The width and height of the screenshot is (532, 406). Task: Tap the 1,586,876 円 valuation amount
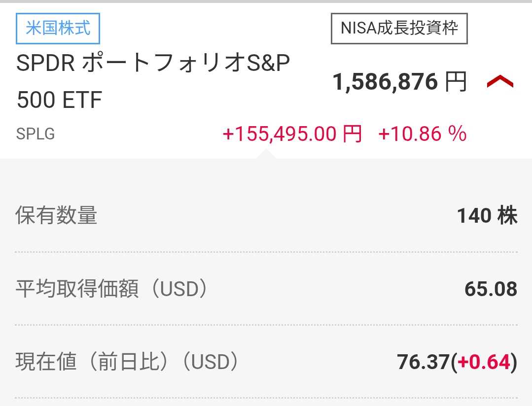[399, 82]
